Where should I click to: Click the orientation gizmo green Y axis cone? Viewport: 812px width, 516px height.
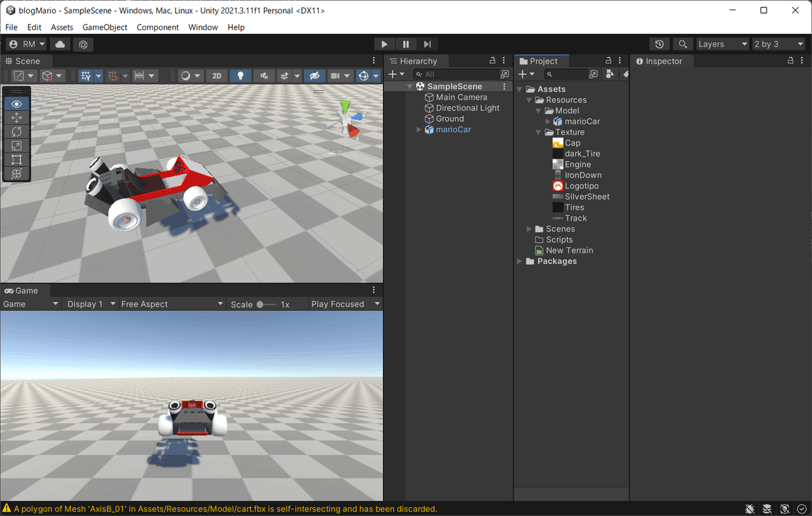coord(346,106)
